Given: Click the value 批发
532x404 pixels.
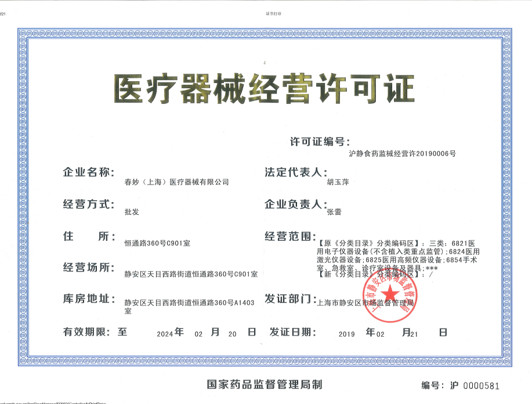Looking at the screenshot, I should 132,212.
